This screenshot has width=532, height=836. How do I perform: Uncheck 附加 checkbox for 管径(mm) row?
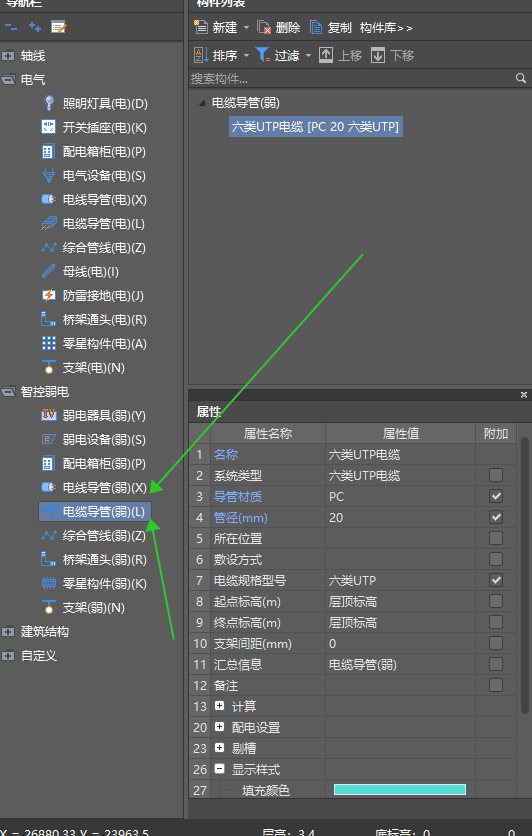click(496, 517)
